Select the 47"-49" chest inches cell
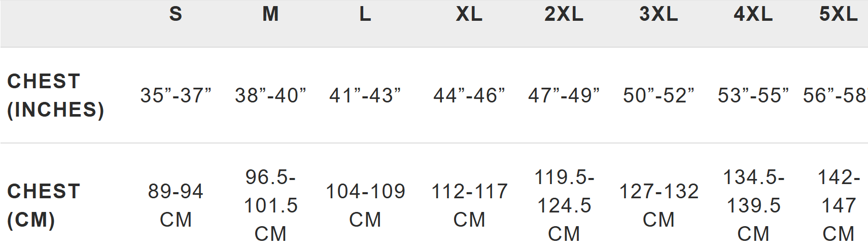The height and width of the screenshot is (251, 868). coord(564,95)
